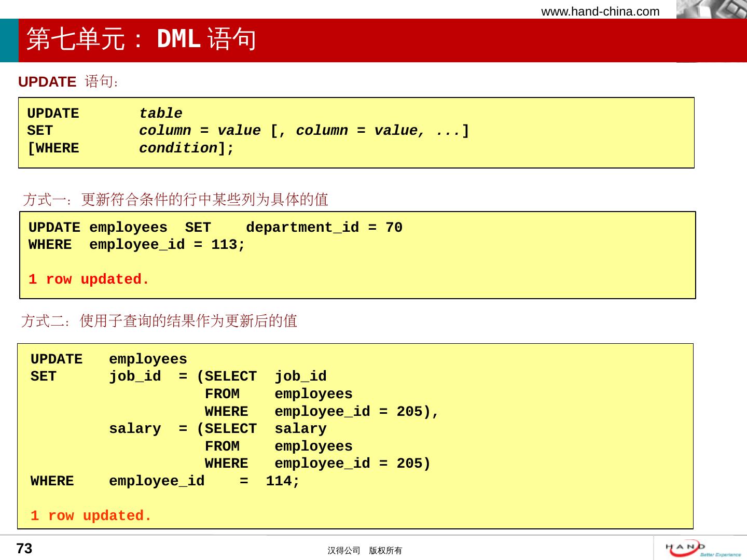The image size is (747, 560).
Task: Click the 'UPDATE 语句：' heading
Action: (68, 81)
